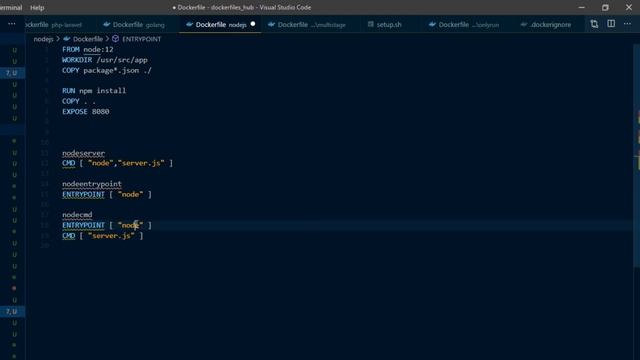Click the nodejs breadcrumb folder
Screen dimensions: 640x360
tap(43, 39)
